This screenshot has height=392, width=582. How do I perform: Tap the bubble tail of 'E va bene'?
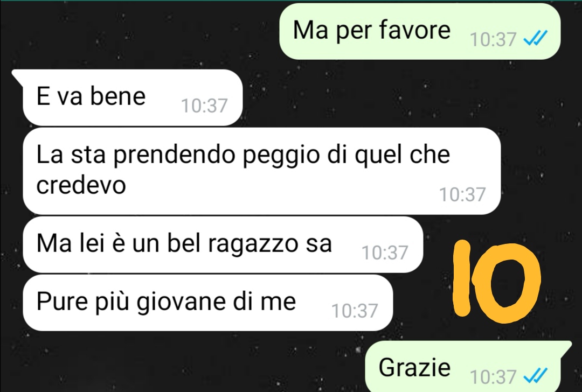click(x=17, y=76)
